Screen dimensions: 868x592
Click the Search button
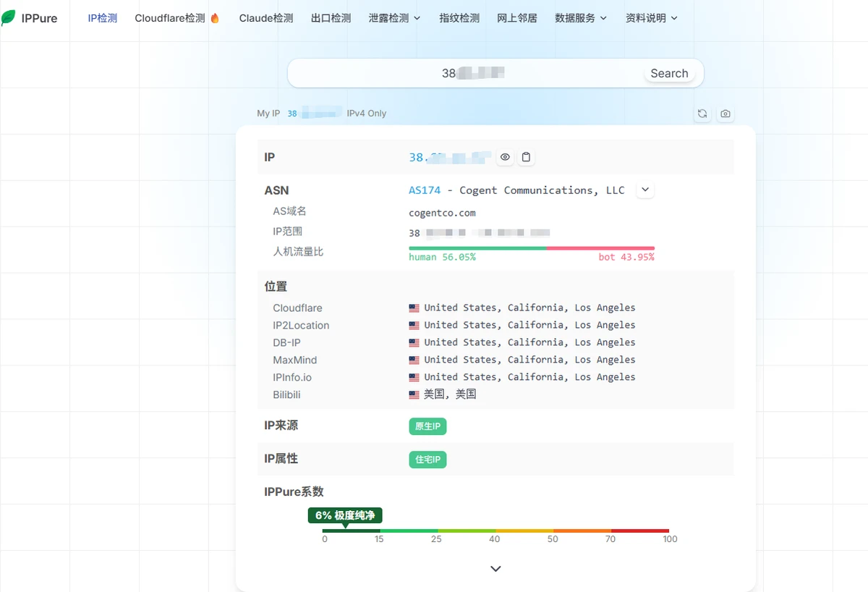[669, 73]
